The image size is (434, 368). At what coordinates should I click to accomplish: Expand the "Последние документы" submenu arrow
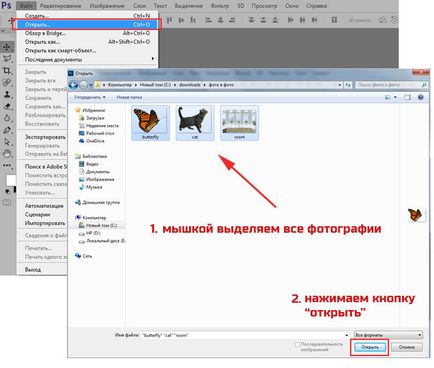tap(153, 59)
